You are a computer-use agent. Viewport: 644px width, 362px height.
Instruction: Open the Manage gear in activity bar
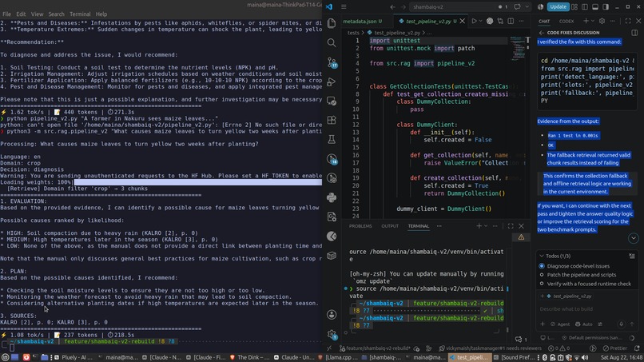click(332, 334)
